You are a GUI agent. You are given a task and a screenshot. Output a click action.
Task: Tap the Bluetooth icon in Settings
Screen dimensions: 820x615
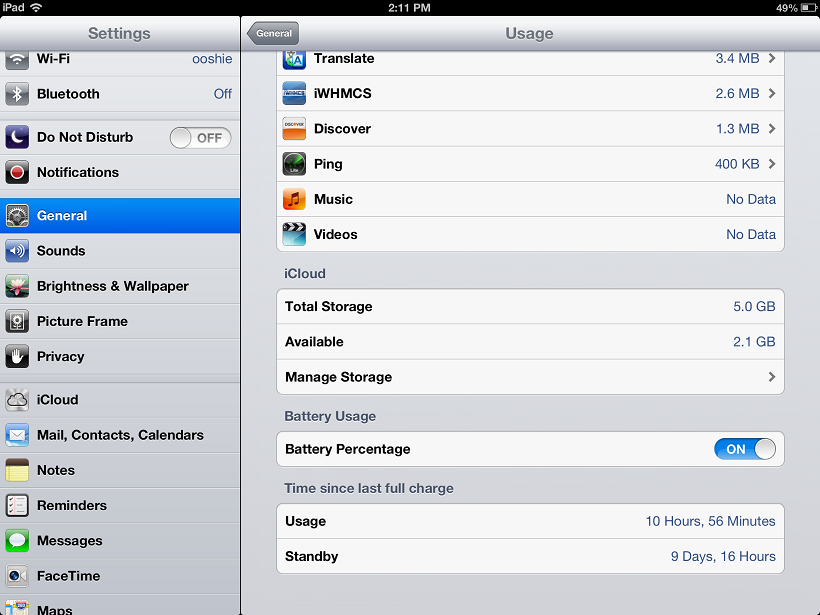[17, 94]
